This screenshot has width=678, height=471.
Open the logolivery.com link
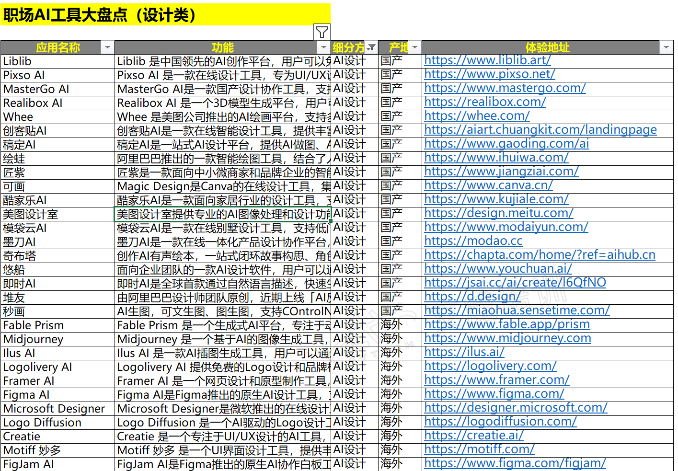(490, 366)
